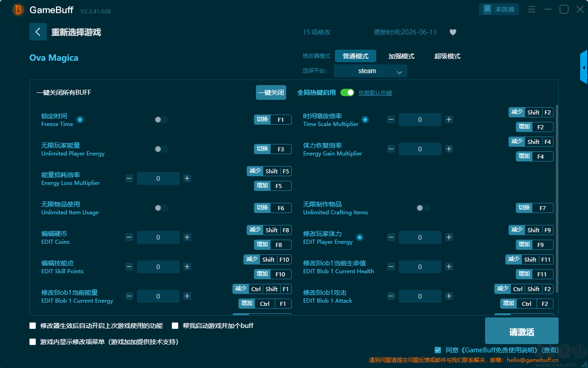
Task: Increase EDIT Blob 1 Attack value
Action: pyautogui.click(x=449, y=296)
